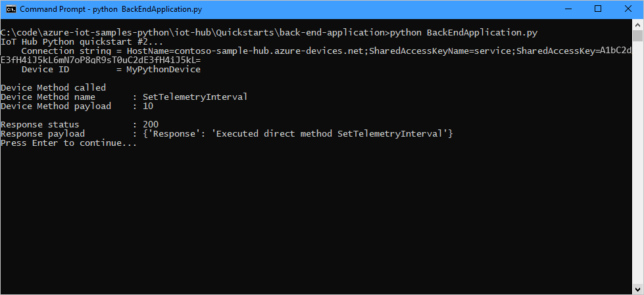644x295 pixels.
Task: Close the Command Prompt window
Action: [628, 10]
